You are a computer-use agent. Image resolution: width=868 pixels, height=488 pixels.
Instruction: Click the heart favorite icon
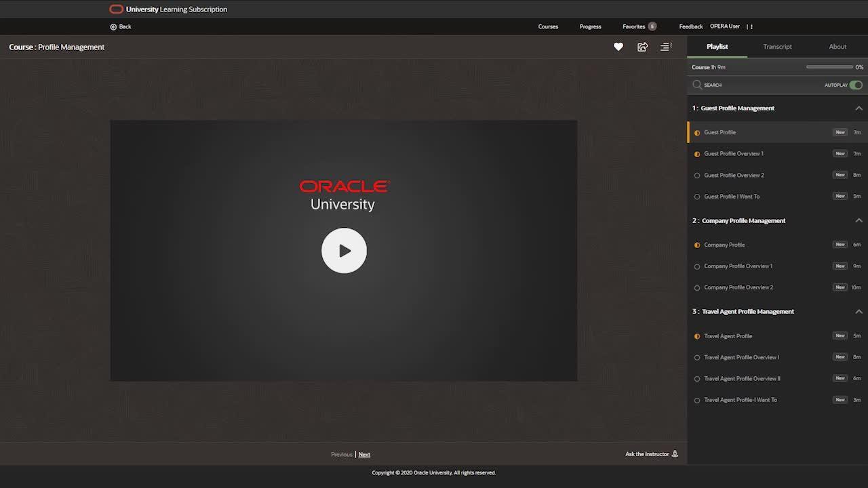click(618, 47)
